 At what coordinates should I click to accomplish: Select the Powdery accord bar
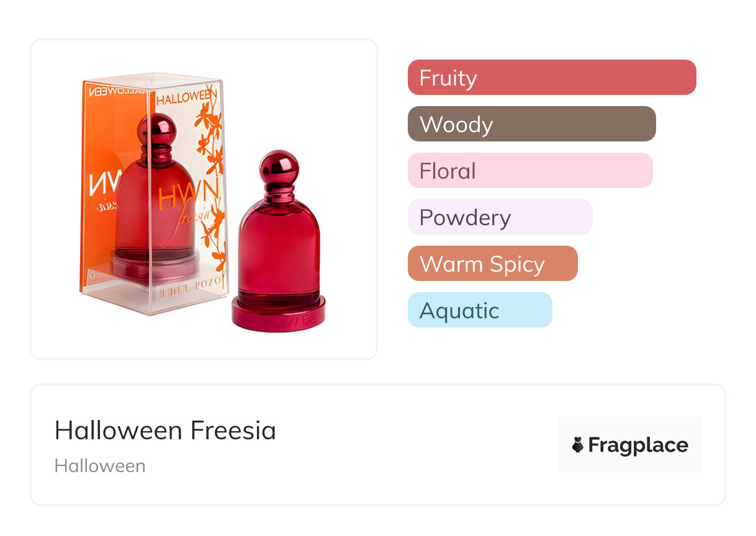(500, 217)
